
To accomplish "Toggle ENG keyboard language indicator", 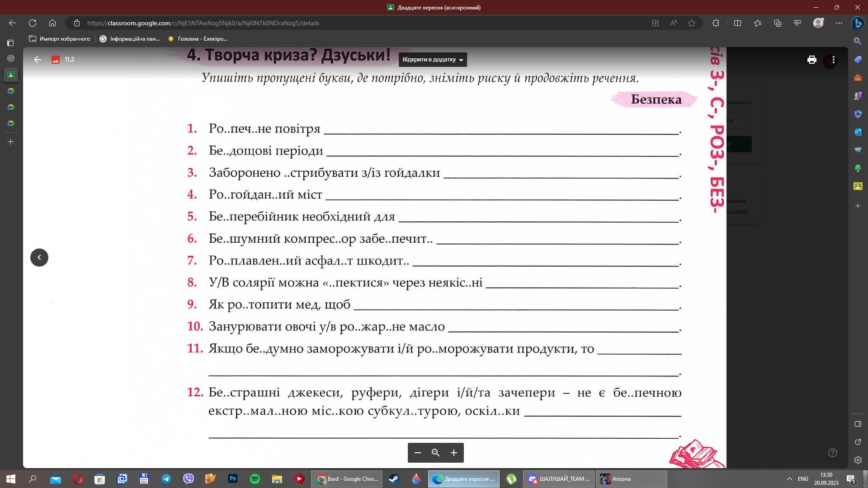I will point(803,479).
